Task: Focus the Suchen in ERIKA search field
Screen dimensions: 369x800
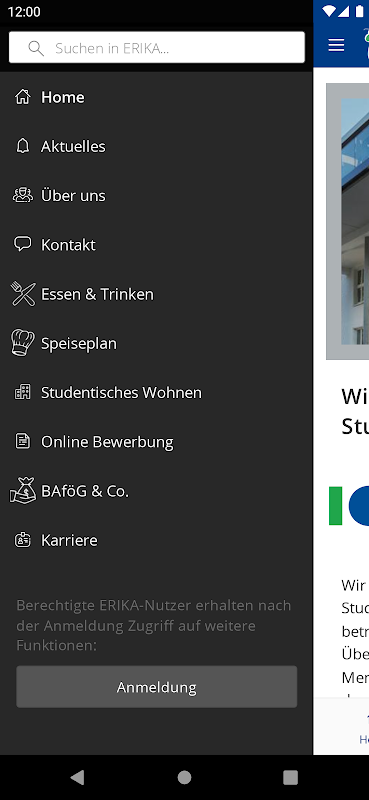Action: [x=157, y=47]
